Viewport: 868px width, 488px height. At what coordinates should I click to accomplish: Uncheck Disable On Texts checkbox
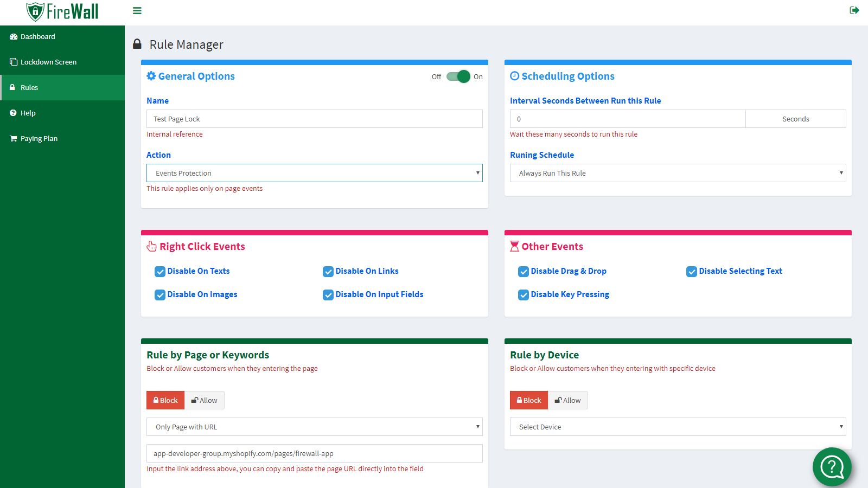160,272
